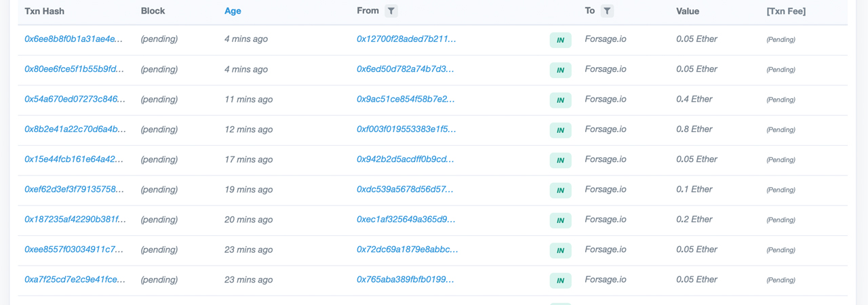View sender address 0x9ac51ce854f58b7e2
This screenshot has width=868, height=305.
click(406, 99)
